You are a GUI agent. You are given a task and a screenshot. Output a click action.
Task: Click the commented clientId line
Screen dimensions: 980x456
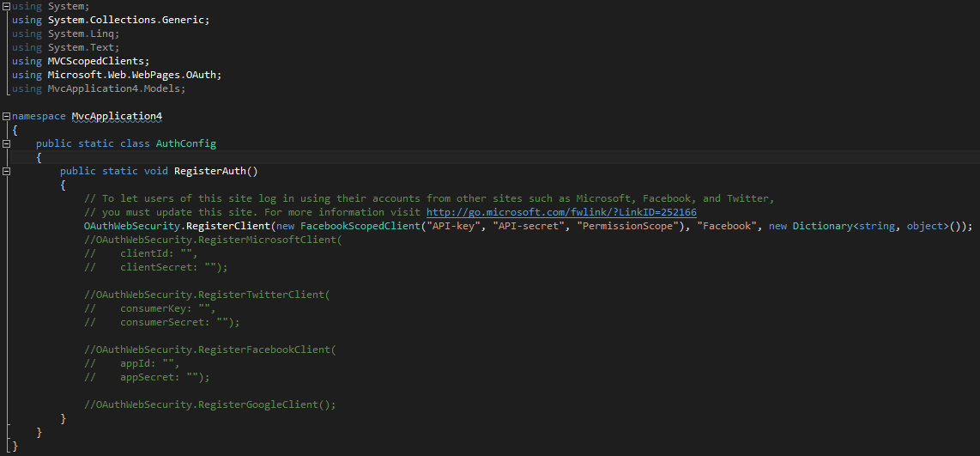coord(141,253)
